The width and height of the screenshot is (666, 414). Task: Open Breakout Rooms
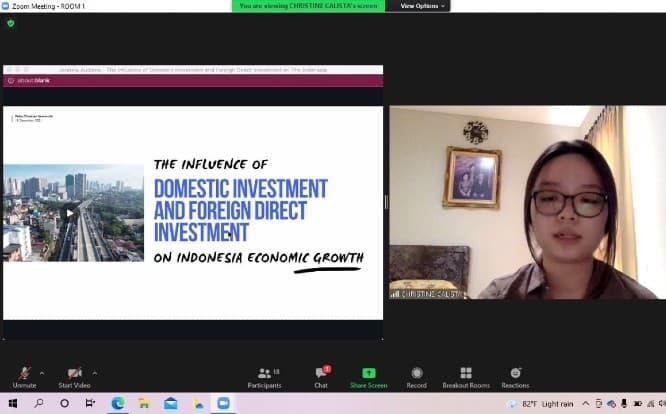point(466,373)
